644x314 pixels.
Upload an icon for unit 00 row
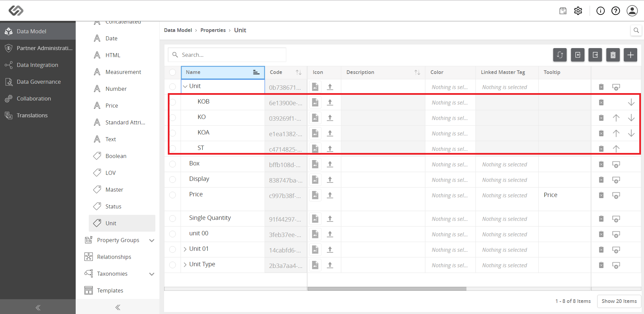(x=330, y=234)
